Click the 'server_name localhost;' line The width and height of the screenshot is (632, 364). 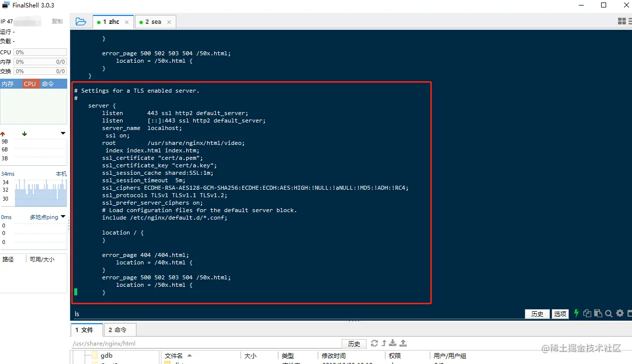click(x=142, y=128)
